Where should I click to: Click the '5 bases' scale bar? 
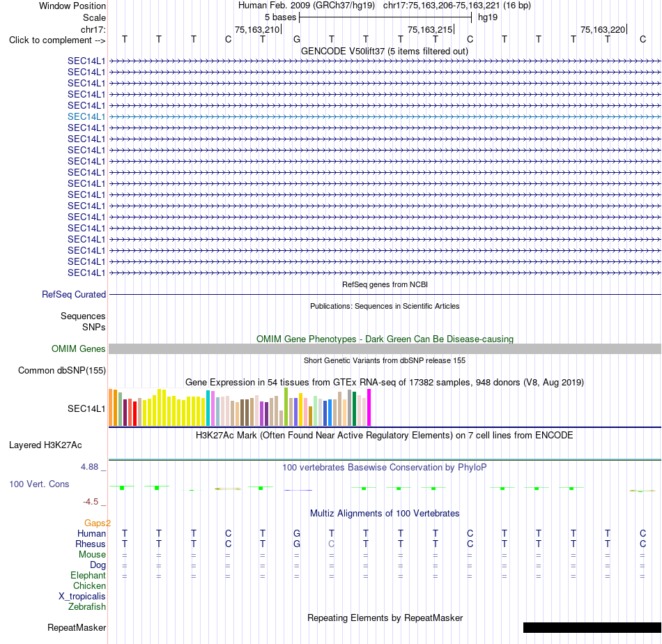click(385, 17)
